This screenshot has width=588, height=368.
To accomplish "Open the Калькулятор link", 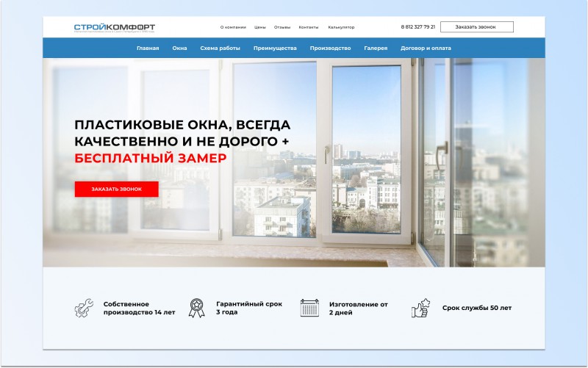I will click(341, 27).
